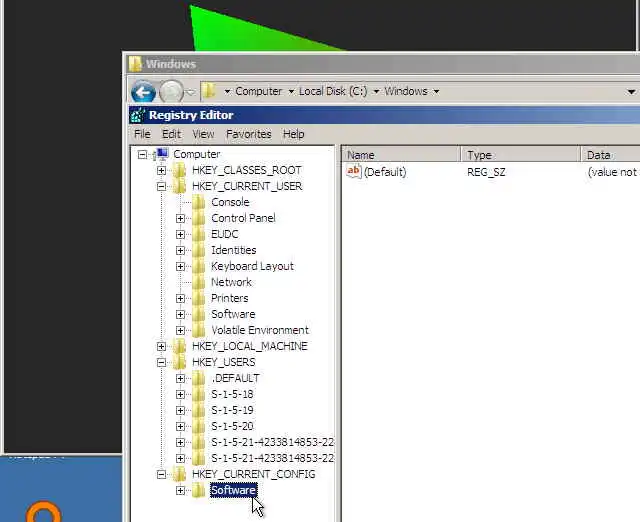Expand Software under HKEY_CURRENT_CONFIG
The width and height of the screenshot is (640, 522).
[x=180, y=491]
